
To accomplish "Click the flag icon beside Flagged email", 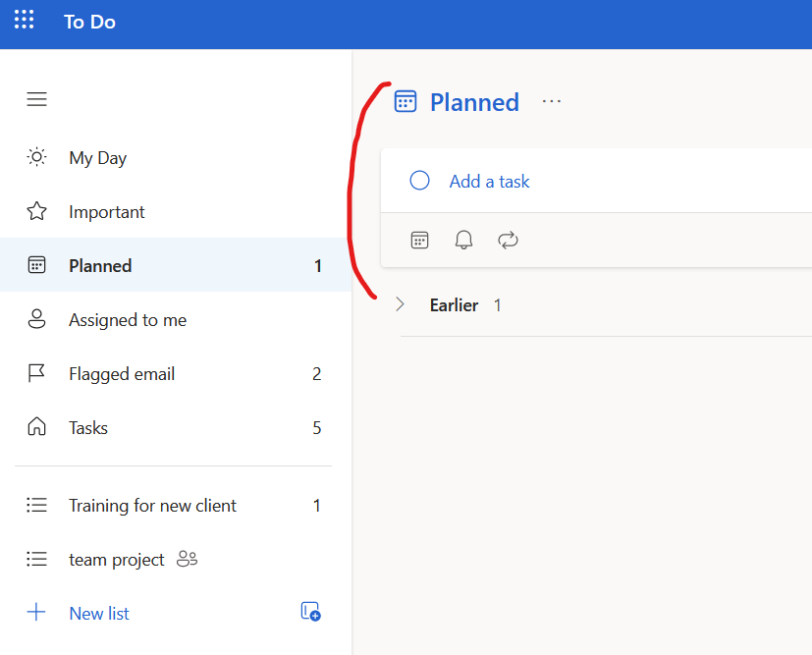I will 36,373.
